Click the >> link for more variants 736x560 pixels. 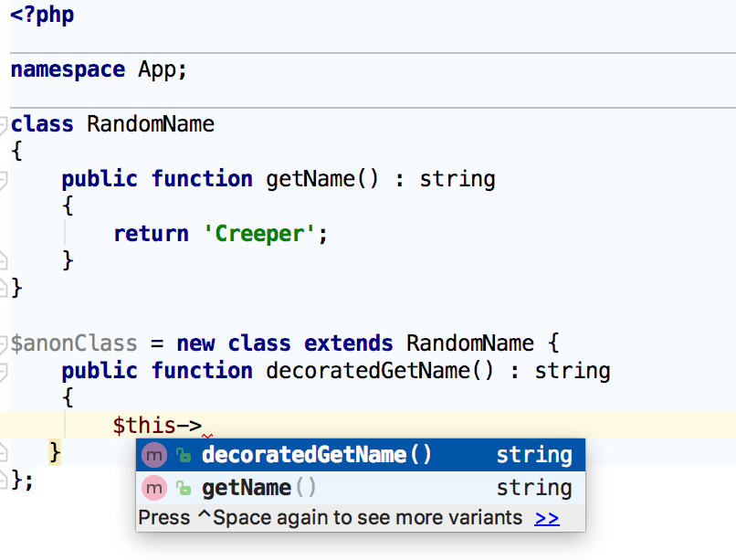tap(546, 518)
